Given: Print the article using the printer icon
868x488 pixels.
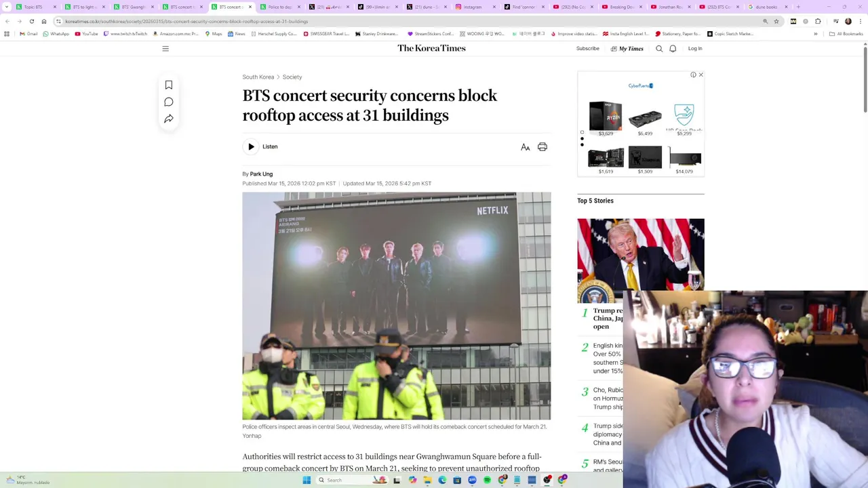Looking at the screenshot, I should point(542,147).
